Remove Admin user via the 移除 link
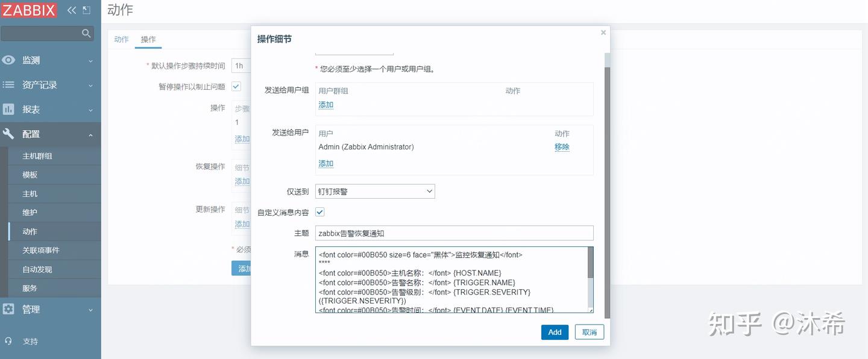 tap(561, 146)
